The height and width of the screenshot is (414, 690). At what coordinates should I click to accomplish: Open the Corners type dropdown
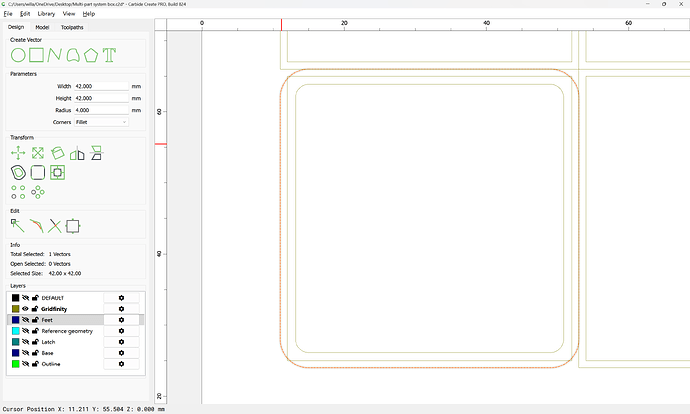[x=101, y=122]
